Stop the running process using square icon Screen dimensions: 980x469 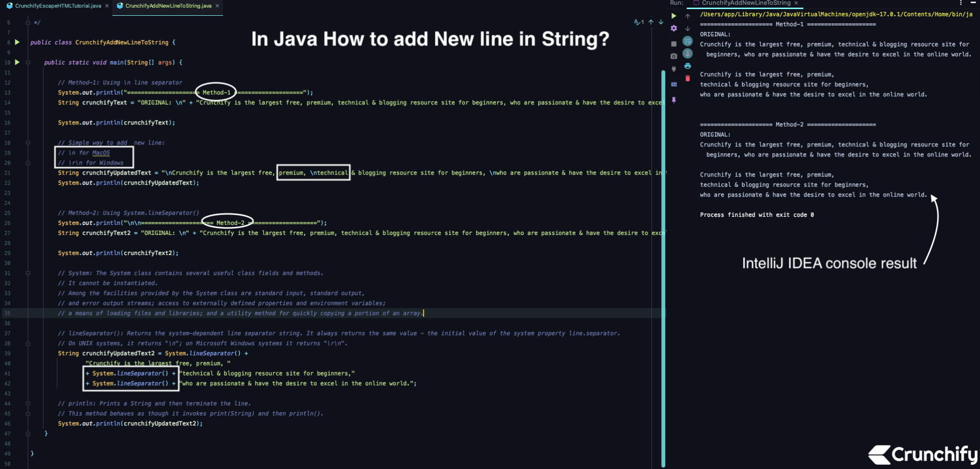(x=674, y=43)
